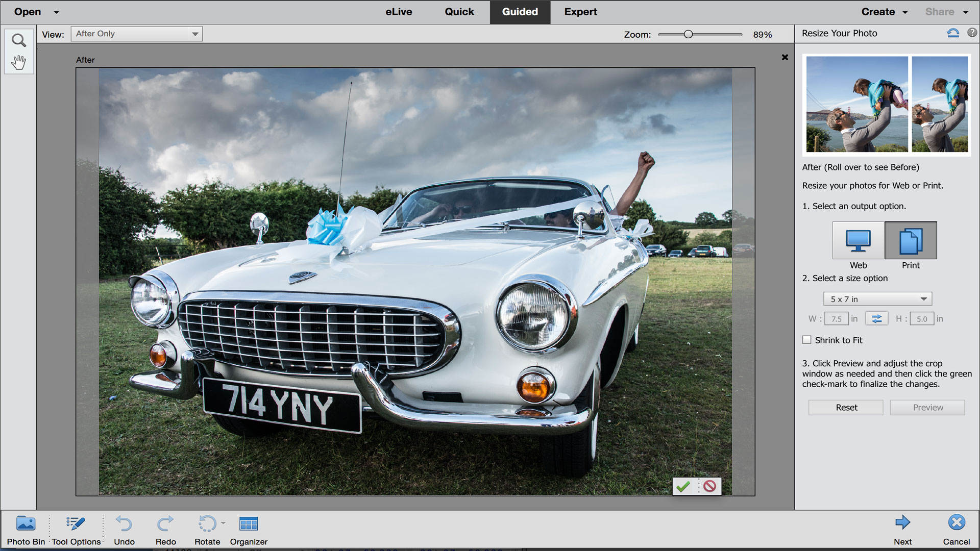Viewport: 980px width, 551px height.
Task: Click the Tool Options icon
Action: click(75, 530)
